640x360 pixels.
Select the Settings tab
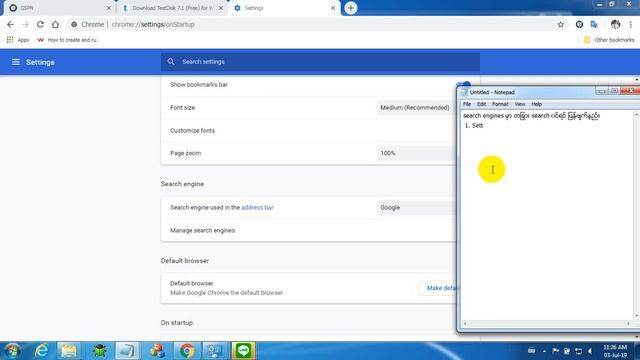pyautogui.click(x=284, y=8)
